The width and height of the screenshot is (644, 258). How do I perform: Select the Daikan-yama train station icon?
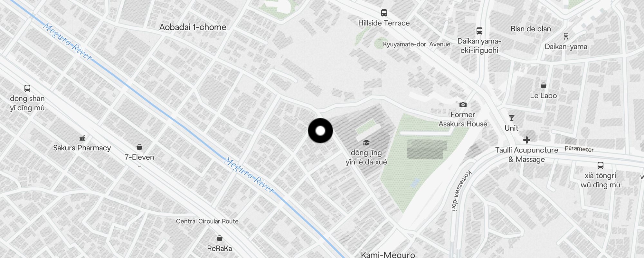click(566, 36)
